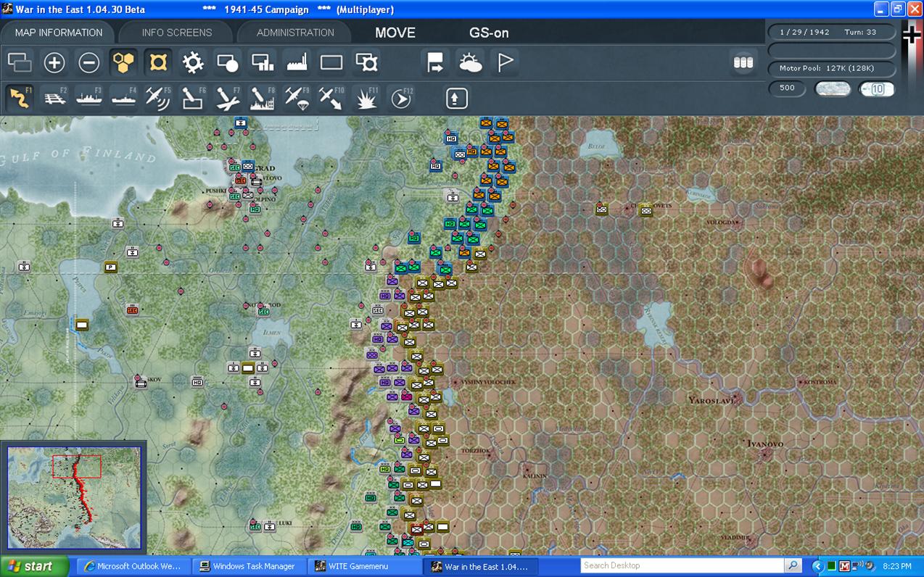Switch to the INFO SCREENS tab
924x577 pixels.
coord(177,33)
